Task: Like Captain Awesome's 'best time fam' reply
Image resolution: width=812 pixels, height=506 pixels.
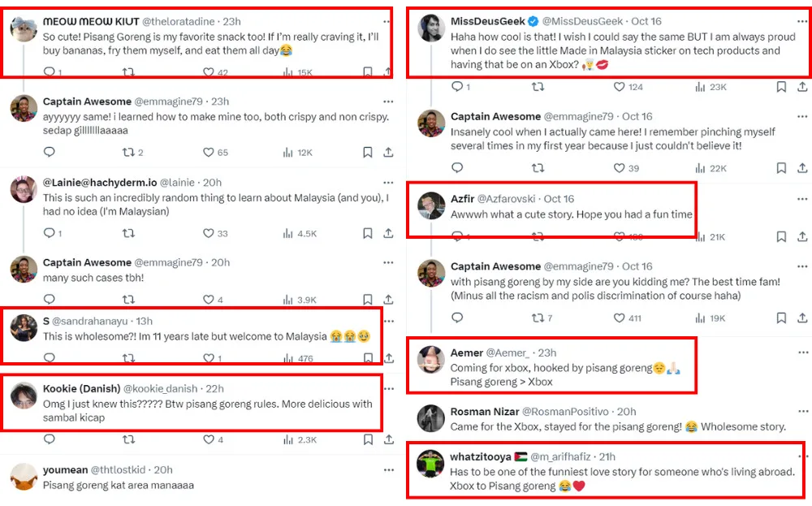Action: [620, 318]
